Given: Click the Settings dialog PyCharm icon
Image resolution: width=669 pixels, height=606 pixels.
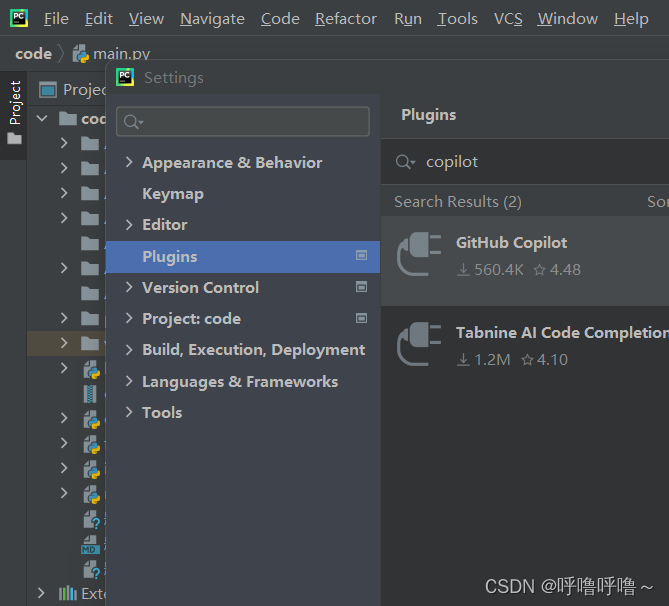Looking at the screenshot, I should tap(125, 77).
